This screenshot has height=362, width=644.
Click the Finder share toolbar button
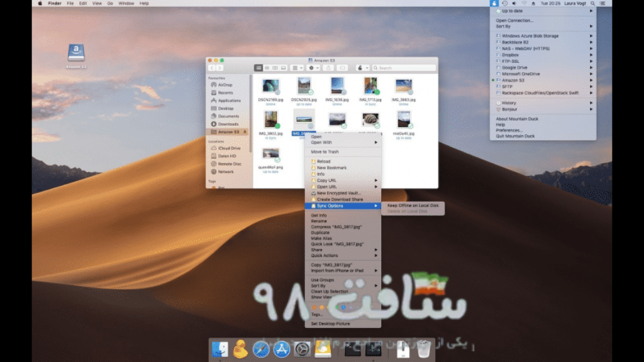click(x=328, y=68)
